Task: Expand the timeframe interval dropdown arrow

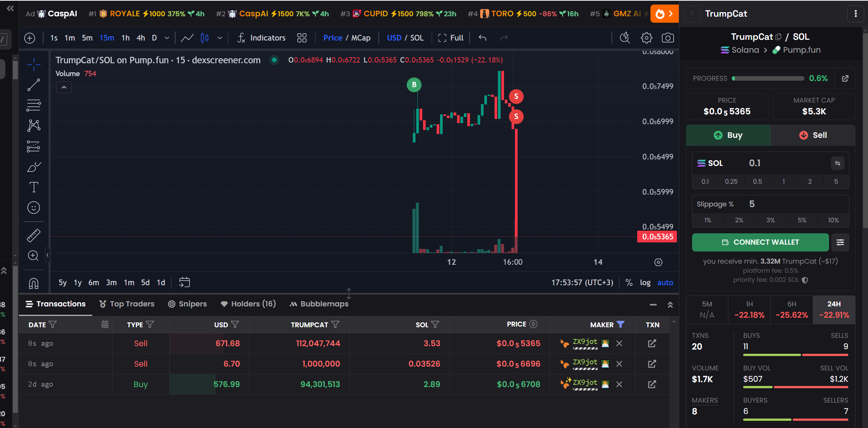Action: (167, 38)
